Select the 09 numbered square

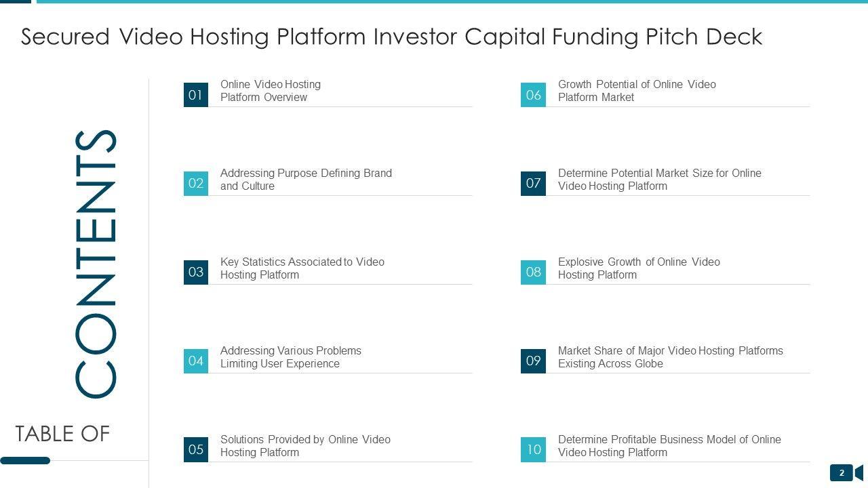click(x=533, y=361)
